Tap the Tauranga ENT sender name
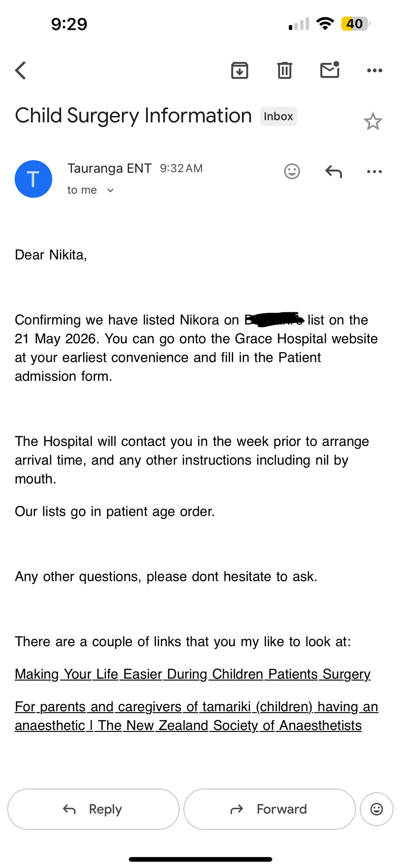This screenshot has height=868, width=401. click(x=109, y=168)
